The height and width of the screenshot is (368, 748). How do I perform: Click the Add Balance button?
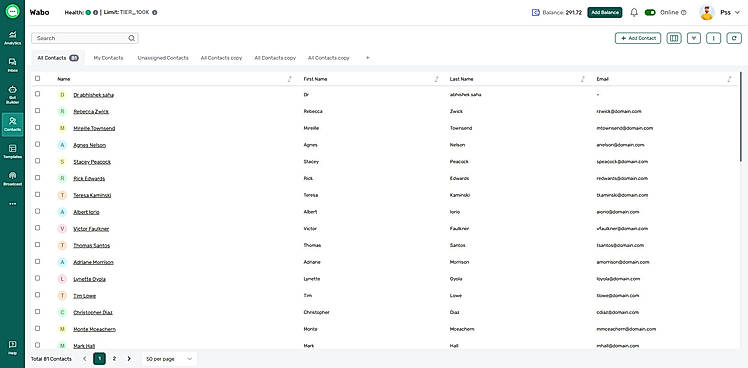coord(604,12)
